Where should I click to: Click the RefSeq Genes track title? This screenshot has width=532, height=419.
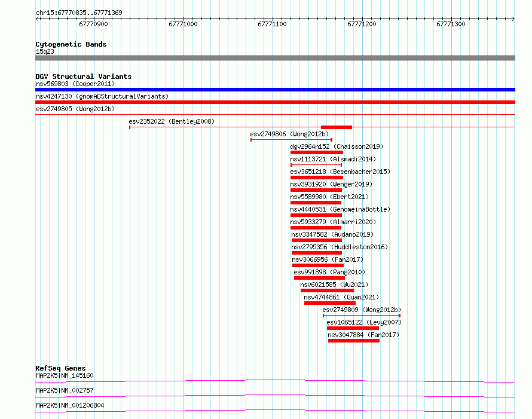[60, 368]
